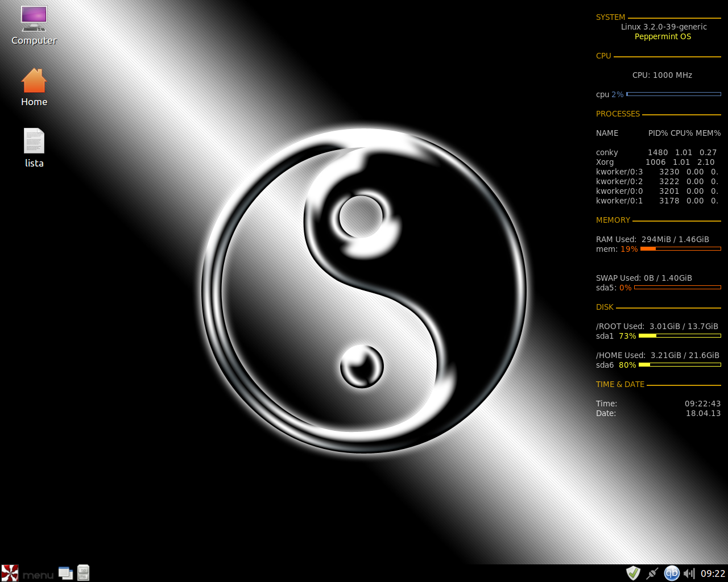The width and height of the screenshot is (728, 582).
Task: Launch the file manager cabinet icon
Action: click(83, 573)
